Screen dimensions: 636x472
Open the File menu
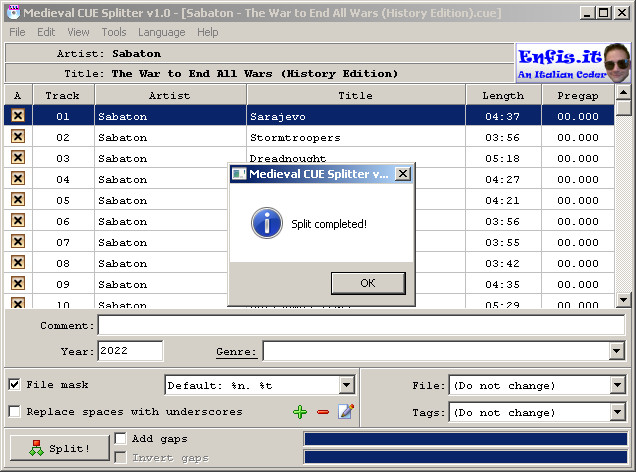point(17,32)
